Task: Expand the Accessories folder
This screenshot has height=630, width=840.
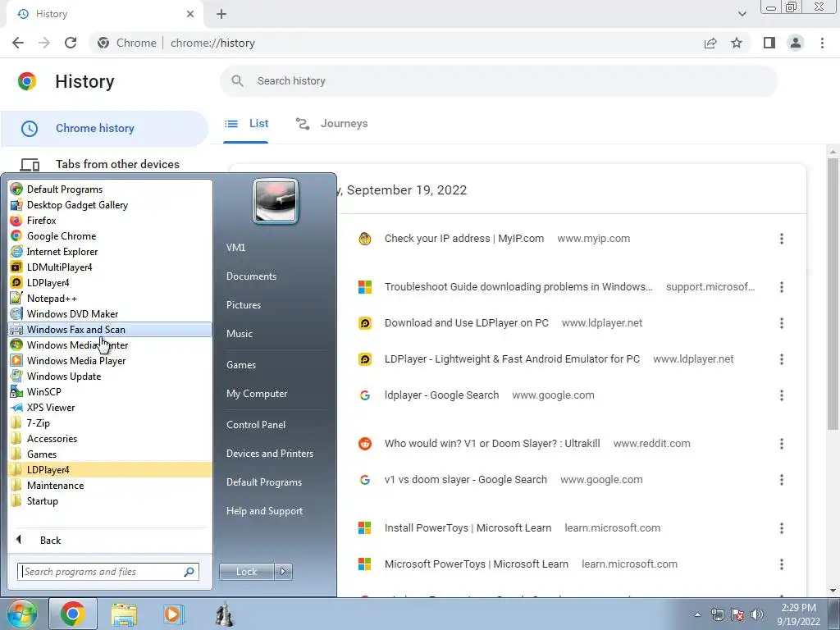Action: (x=110, y=439)
